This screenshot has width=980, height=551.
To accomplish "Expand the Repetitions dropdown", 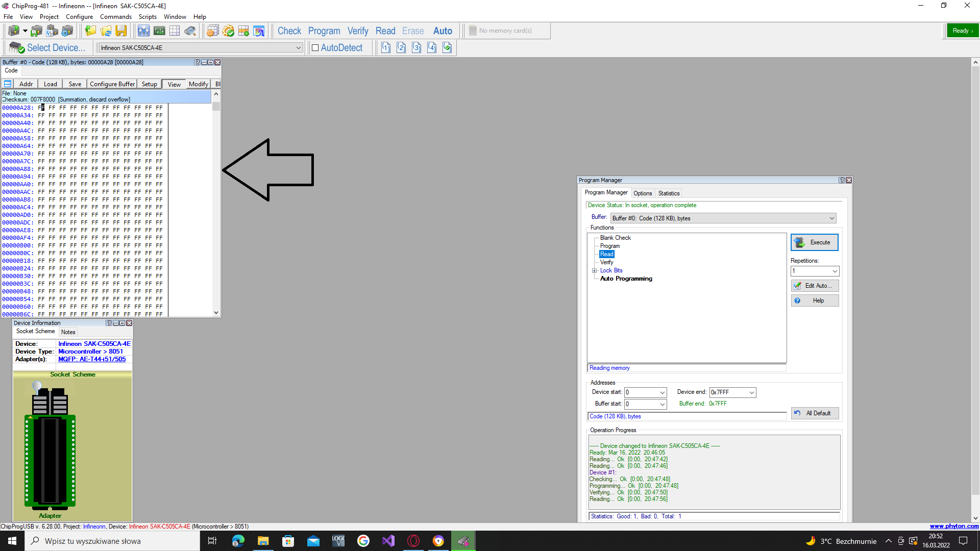I will [x=835, y=271].
